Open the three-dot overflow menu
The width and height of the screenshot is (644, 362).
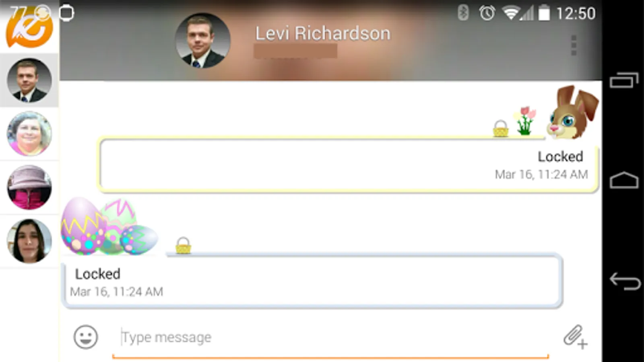tap(574, 45)
